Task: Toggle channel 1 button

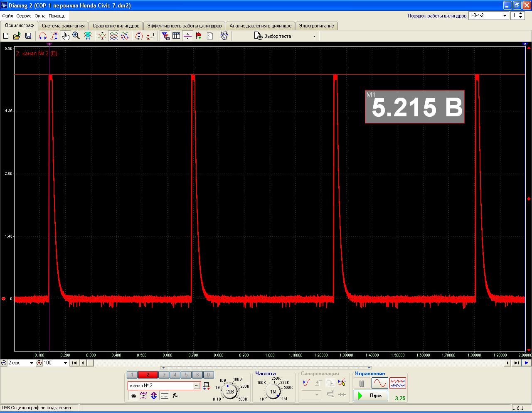Action: click(x=132, y=375)
